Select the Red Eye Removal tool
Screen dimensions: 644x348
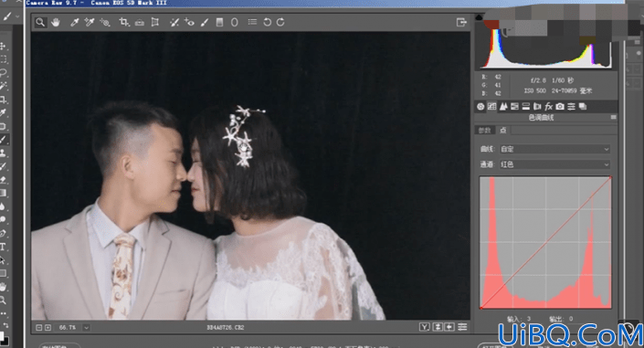[189, 22]
